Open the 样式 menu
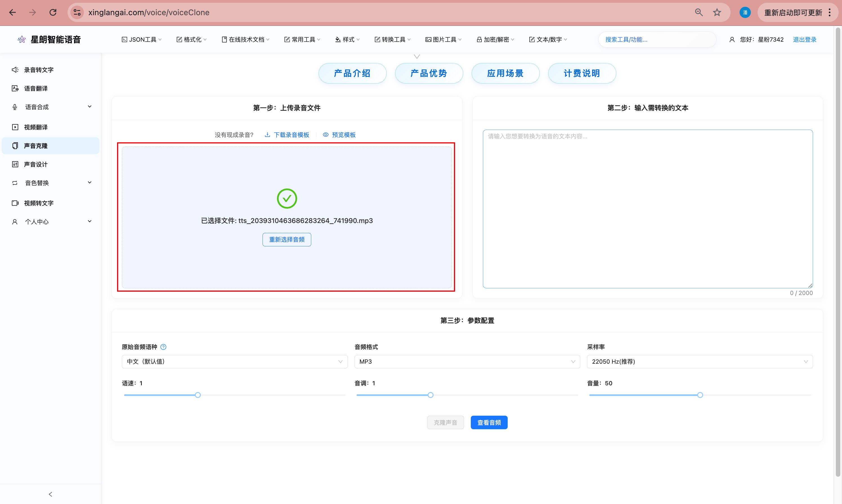Image resolution: width=842 pixels, height=504 pixels. tap(348, 40)
